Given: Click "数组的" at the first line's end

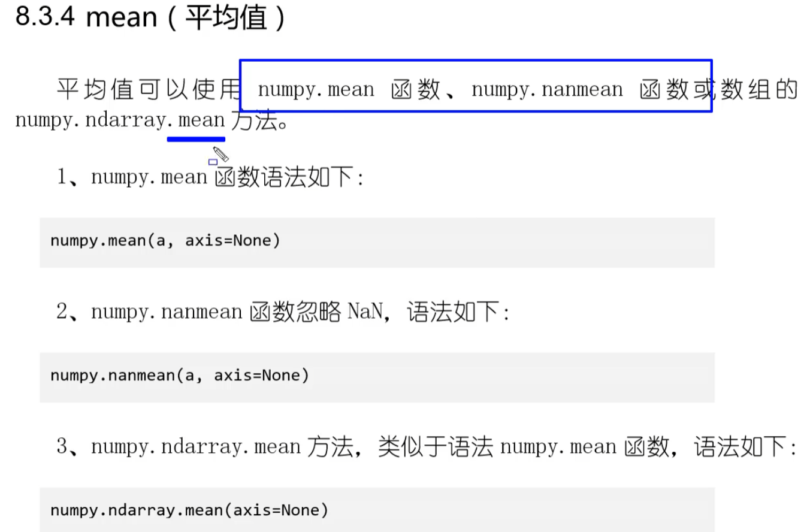Looking at the screenshot, I should pos(759,90).
